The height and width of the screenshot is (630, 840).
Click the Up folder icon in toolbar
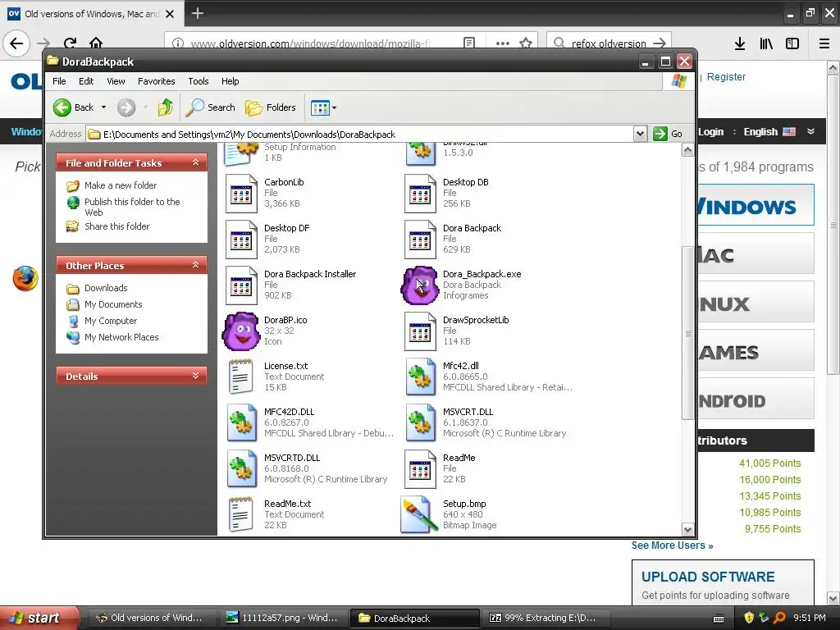[x=166, y=107]
